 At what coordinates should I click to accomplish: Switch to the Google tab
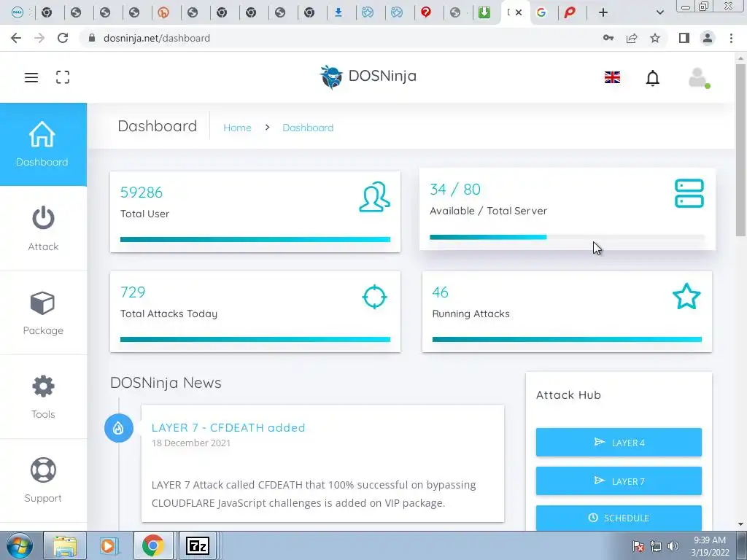coord(541,13)
